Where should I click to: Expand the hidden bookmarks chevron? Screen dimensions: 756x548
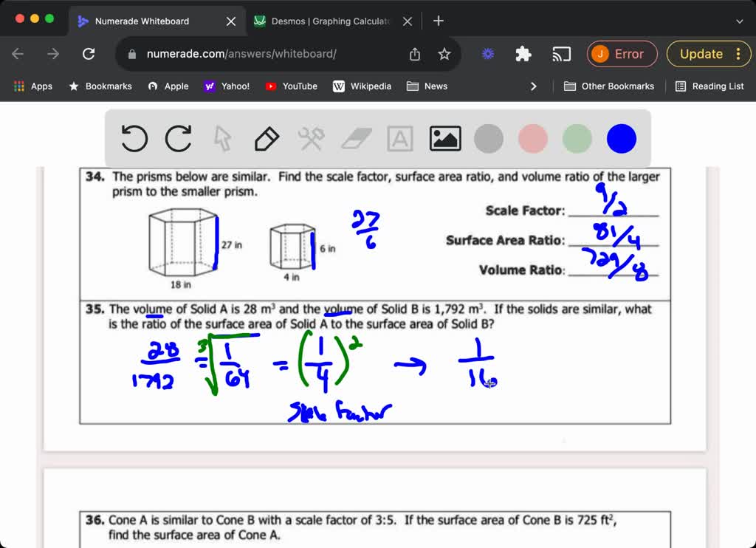point(534,86)
